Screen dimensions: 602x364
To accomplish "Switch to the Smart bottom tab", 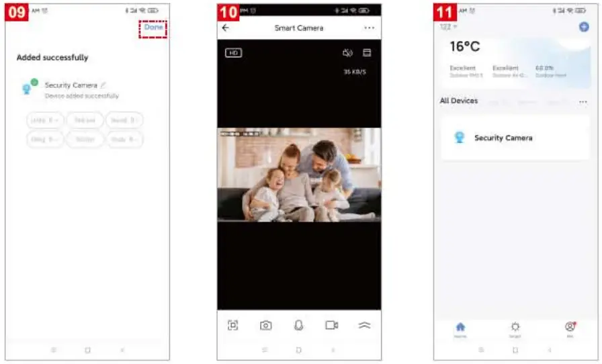I will click(515, 330).
